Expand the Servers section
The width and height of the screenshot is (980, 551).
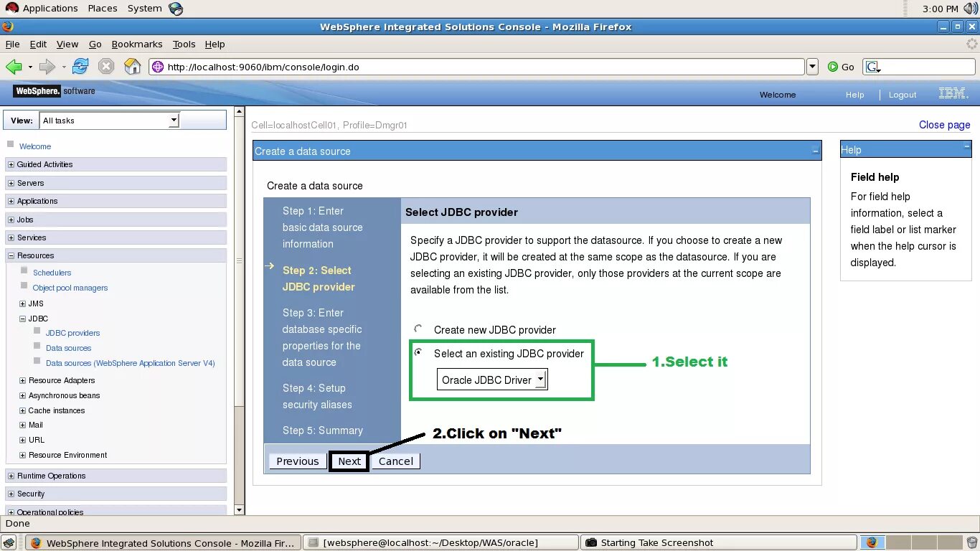tap(11, 183)
